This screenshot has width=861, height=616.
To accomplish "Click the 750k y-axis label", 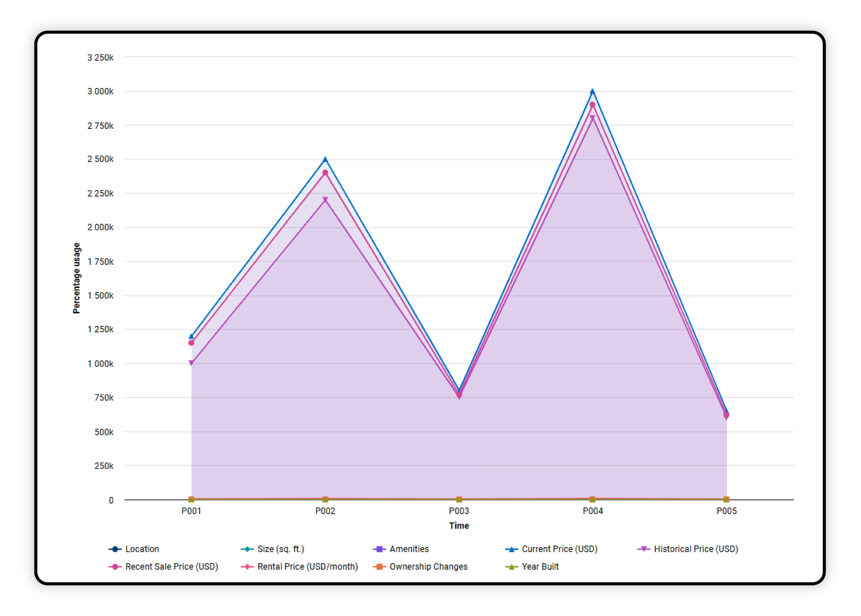I will (x=104, y=398).
